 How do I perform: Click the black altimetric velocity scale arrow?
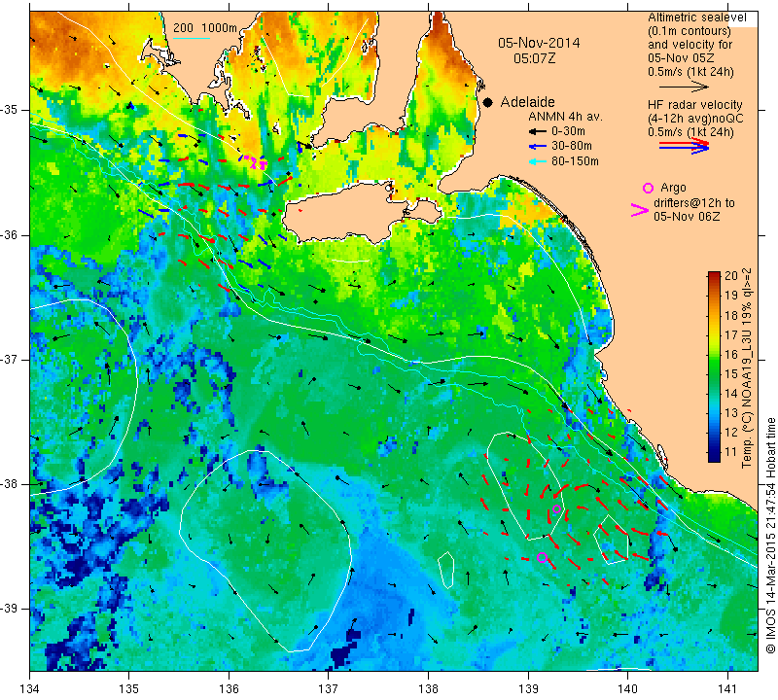pyautogui.click(x=685, y=87)
